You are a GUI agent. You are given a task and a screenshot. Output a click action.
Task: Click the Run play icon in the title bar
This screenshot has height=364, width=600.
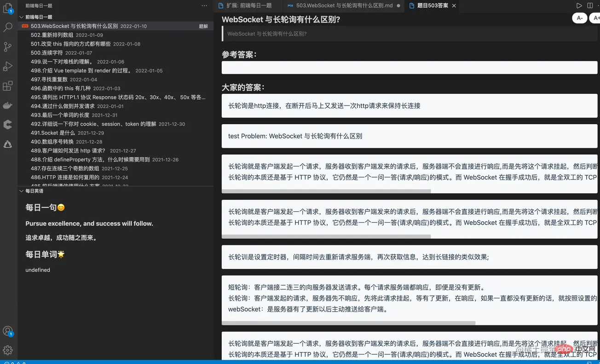(x=579, y=5)
